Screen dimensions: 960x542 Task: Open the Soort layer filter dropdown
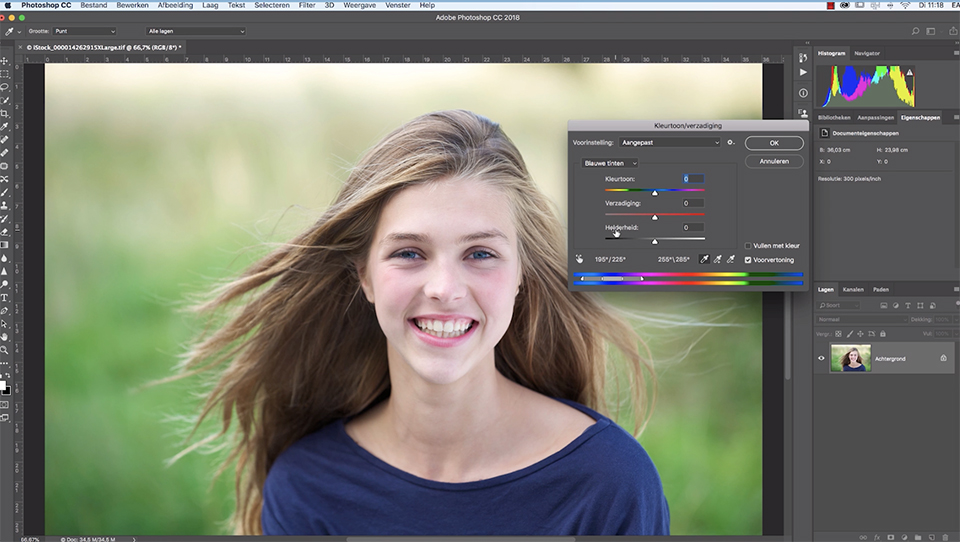point(839,305)
